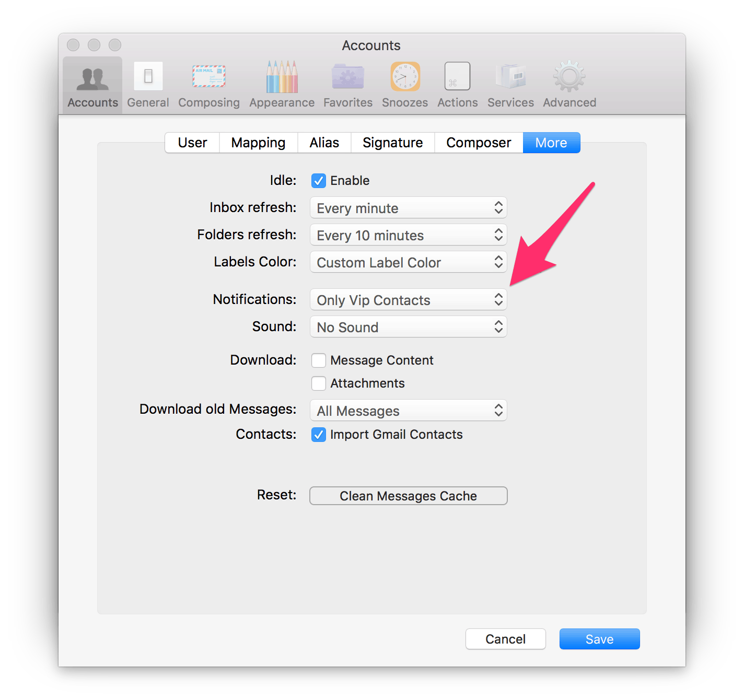Screen dimensions: 744x700
Task: Open the Labels Color dropdown
Action: (409, 262)
